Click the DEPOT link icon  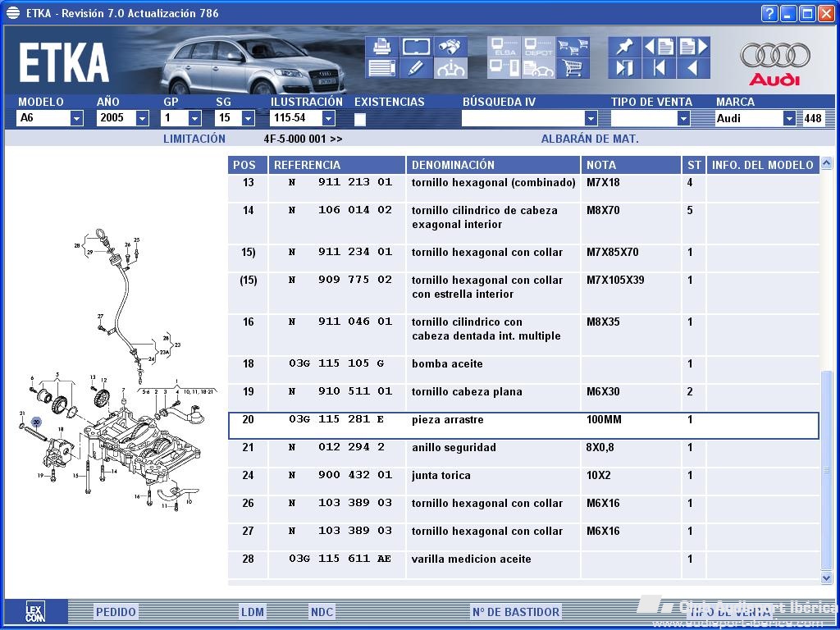click(538, 47)
